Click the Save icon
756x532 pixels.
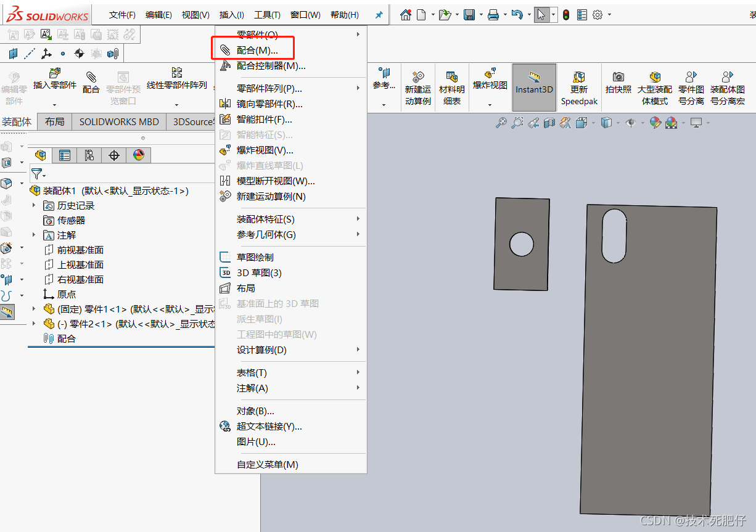click(x=469, y=15)
